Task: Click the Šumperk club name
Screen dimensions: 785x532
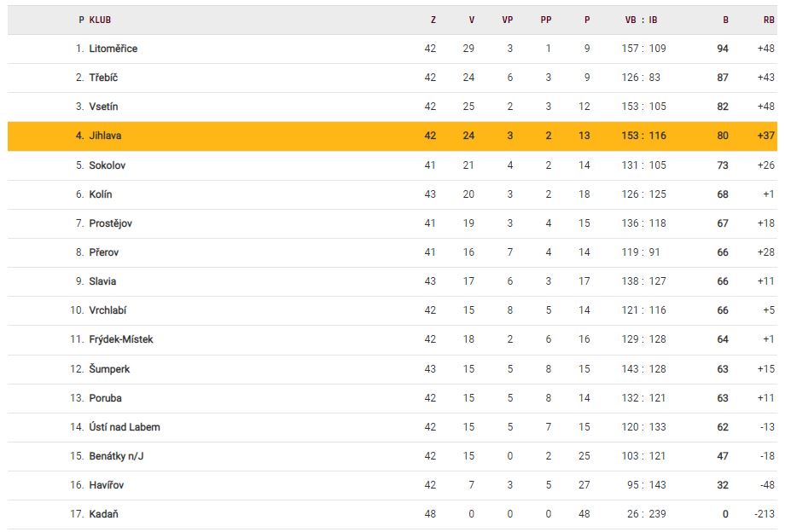Action: pos(109,369)
